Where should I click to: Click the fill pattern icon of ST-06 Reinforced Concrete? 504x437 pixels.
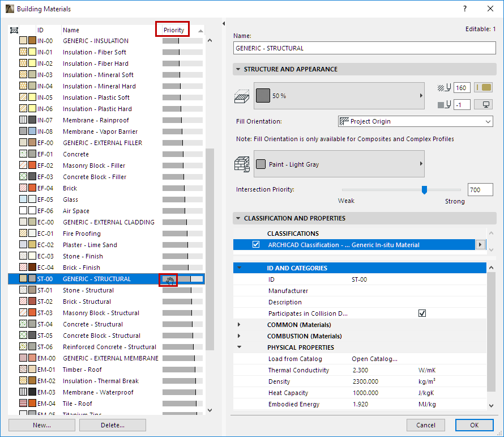[x=23, y=346]
